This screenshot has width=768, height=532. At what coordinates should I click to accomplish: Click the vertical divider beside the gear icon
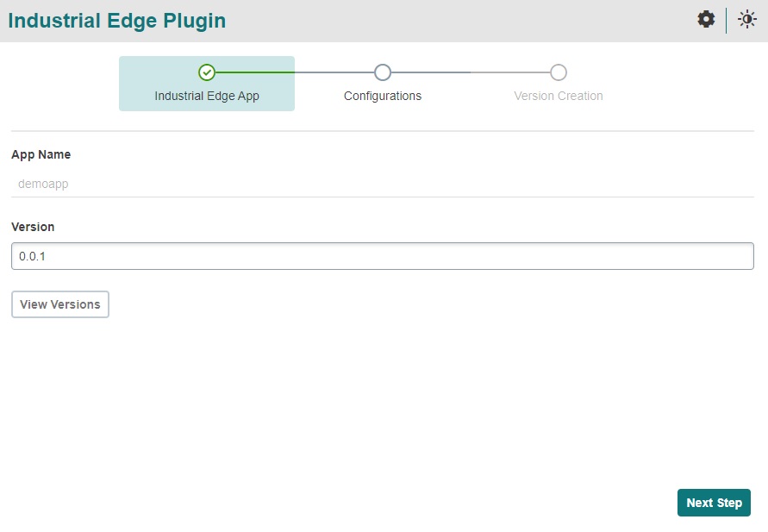tap(726, 20)
